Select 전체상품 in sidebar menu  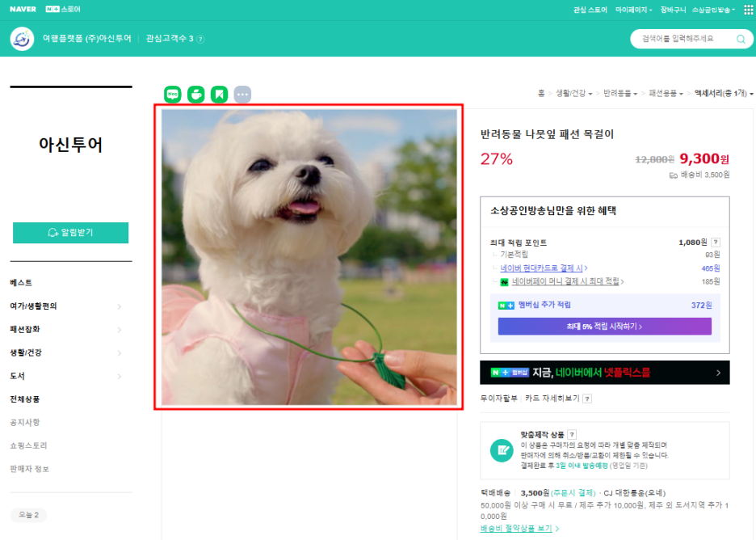coord(25,399)
